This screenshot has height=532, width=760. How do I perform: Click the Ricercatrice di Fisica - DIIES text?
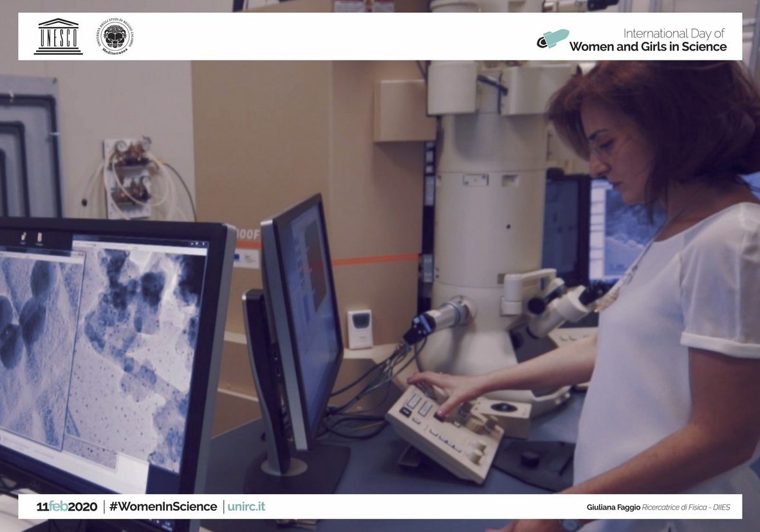point(686,508)
